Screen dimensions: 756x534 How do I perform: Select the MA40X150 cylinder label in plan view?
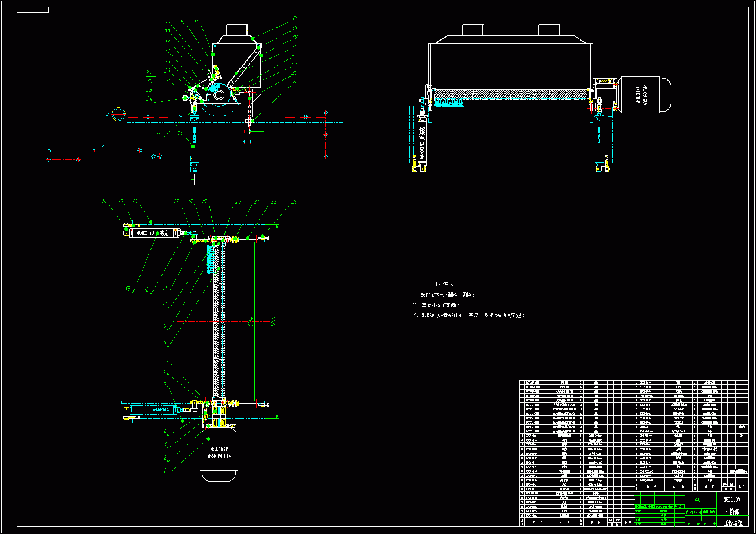152,233
